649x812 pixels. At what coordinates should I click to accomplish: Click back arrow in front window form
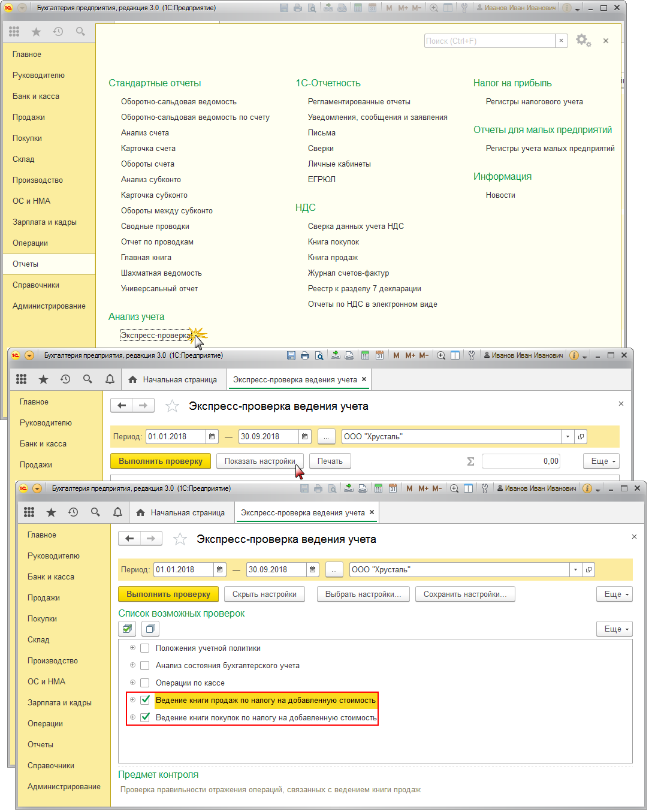[129, 539]
